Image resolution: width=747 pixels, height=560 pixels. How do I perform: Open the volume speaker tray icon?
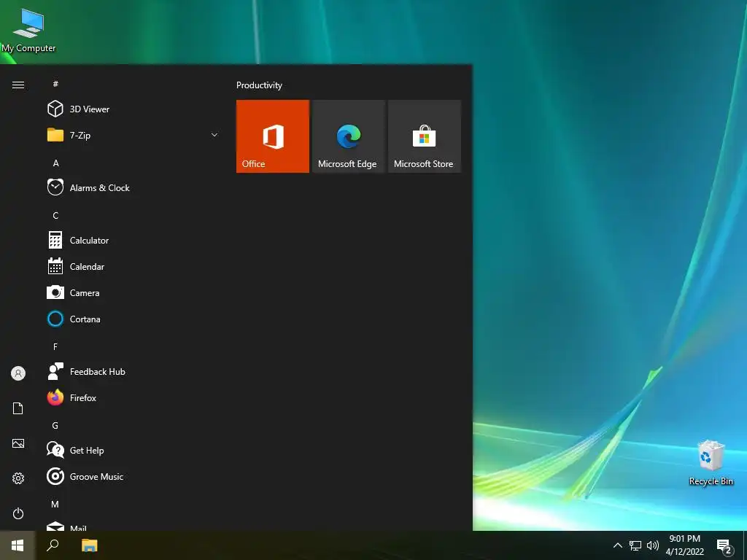click(653, 545)
